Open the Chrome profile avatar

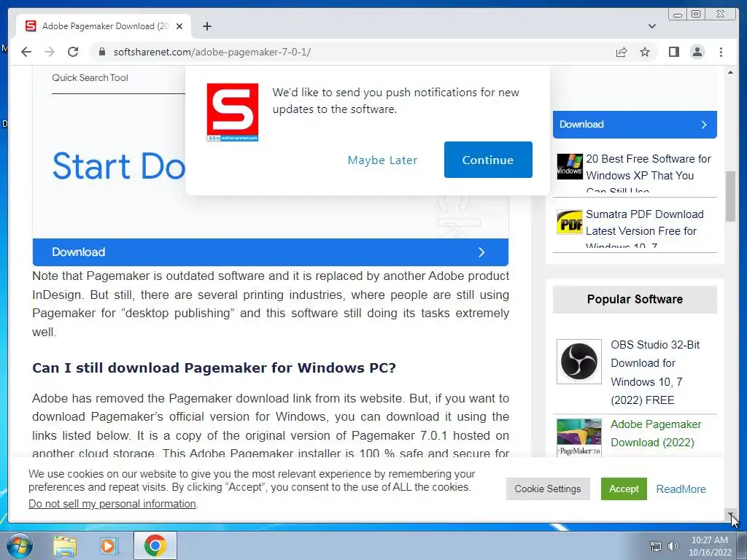click(697, 52)
